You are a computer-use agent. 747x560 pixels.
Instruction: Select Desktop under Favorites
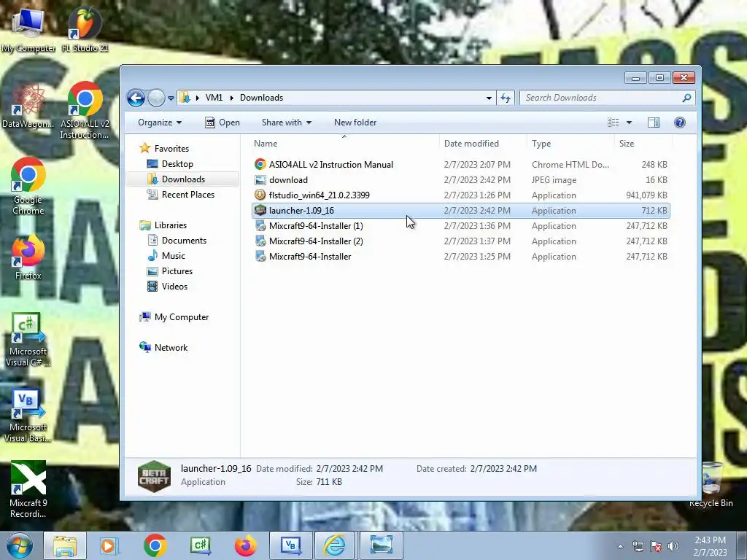[x=170, y=164]
